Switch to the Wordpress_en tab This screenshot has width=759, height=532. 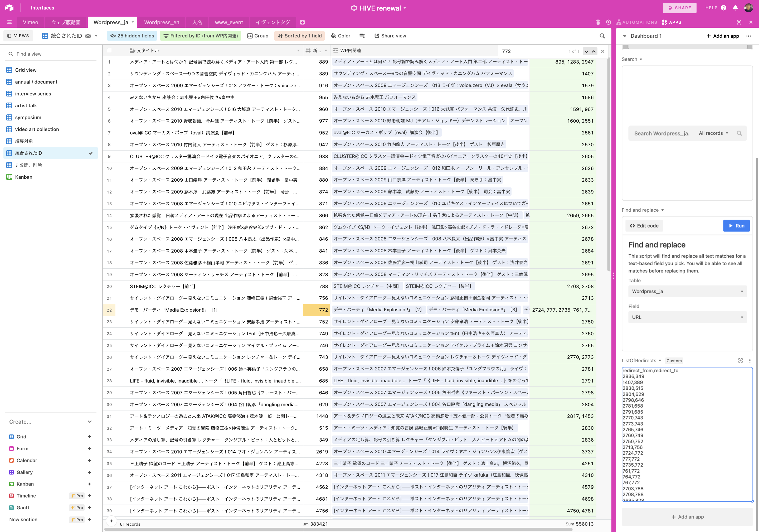(x=162, y=22)
